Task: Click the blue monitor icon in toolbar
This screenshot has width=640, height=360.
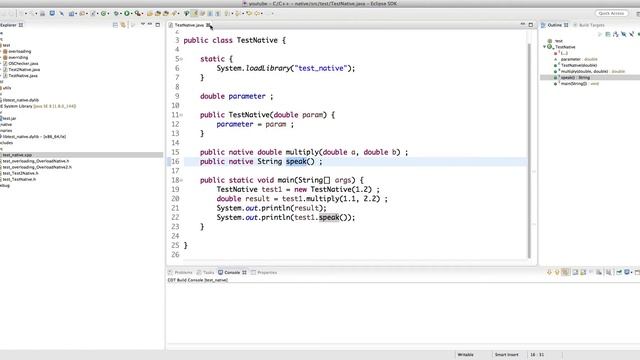Action: tap(52, 13)
